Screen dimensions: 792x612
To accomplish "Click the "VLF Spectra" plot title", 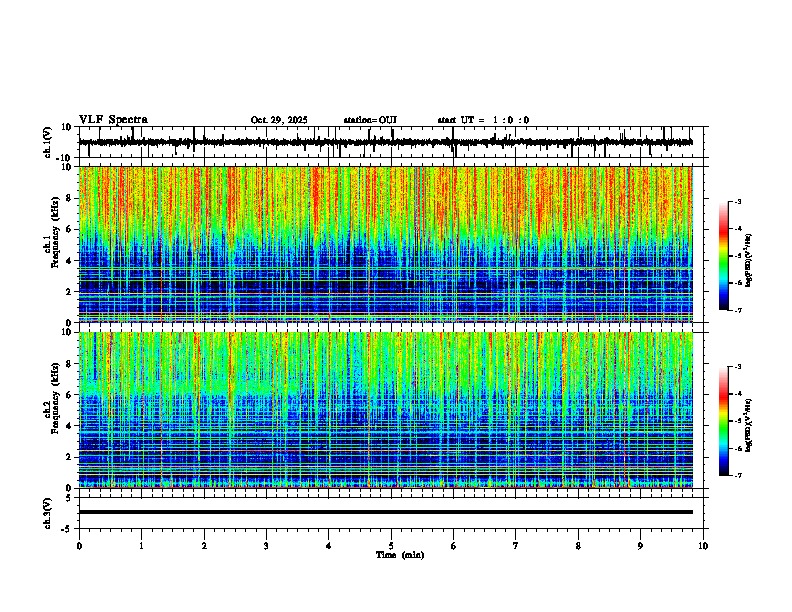I will (113, 120).
